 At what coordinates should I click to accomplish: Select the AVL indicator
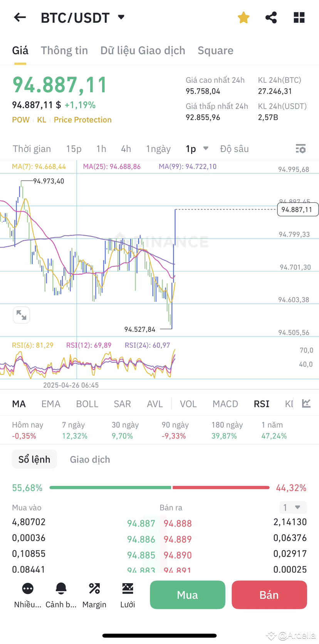155,404
